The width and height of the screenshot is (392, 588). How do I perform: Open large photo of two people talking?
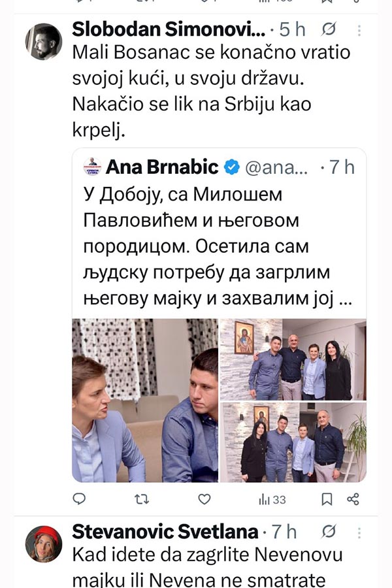145,400
